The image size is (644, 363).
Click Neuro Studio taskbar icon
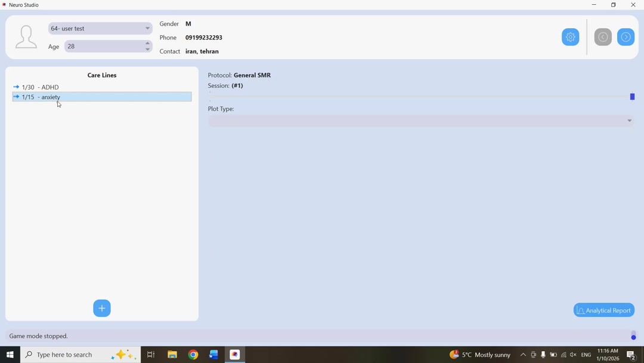click(234, 355)
